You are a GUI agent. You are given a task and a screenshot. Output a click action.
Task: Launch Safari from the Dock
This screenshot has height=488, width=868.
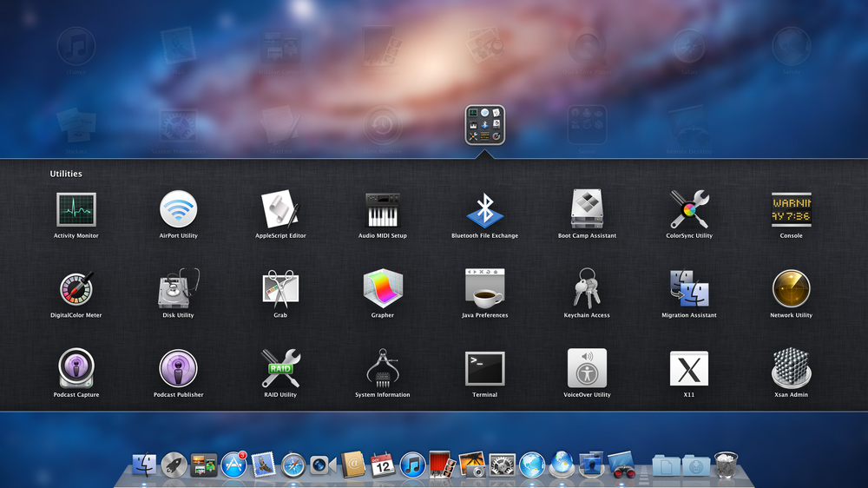pos(293,465)
